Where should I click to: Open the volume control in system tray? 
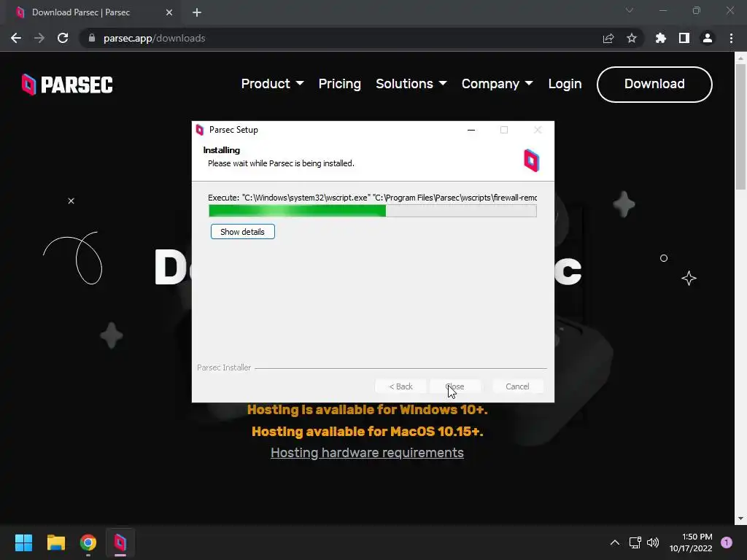pyautogui.click(x=653, y=542)
